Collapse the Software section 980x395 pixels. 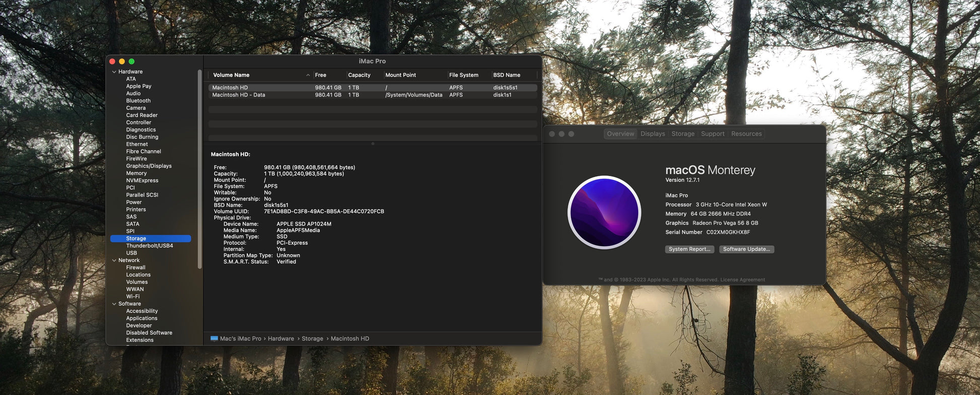tap(114, 304)
